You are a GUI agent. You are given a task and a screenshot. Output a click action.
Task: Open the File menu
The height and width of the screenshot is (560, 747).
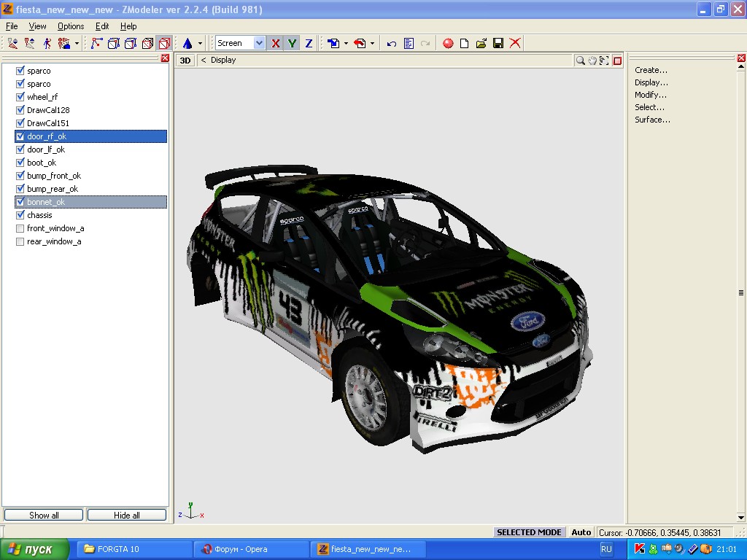pyautogui.click(x=12, y=26)
